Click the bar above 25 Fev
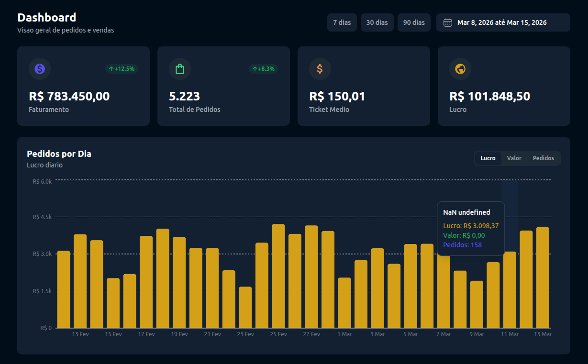This screenshot has width=588, height=364. (278, 276)
